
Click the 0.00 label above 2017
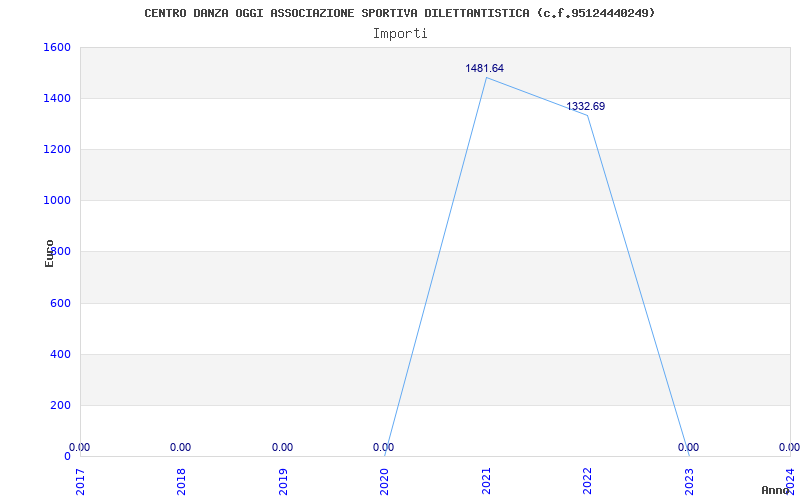click(x=80, y=447)
